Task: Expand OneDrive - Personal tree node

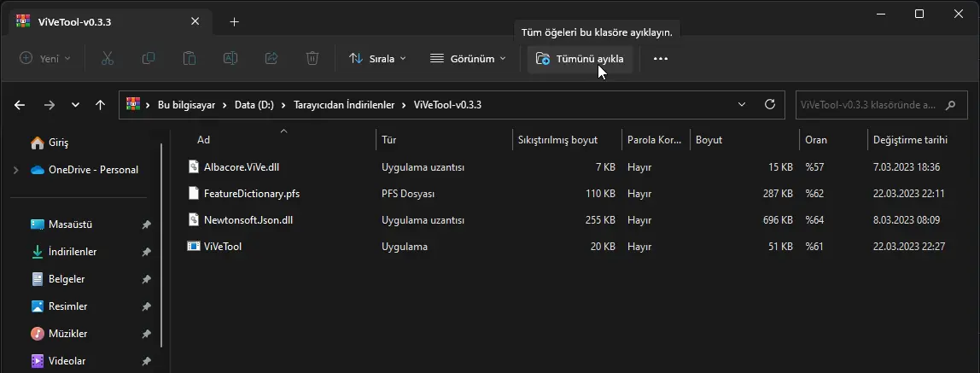Action: [15, 170]
